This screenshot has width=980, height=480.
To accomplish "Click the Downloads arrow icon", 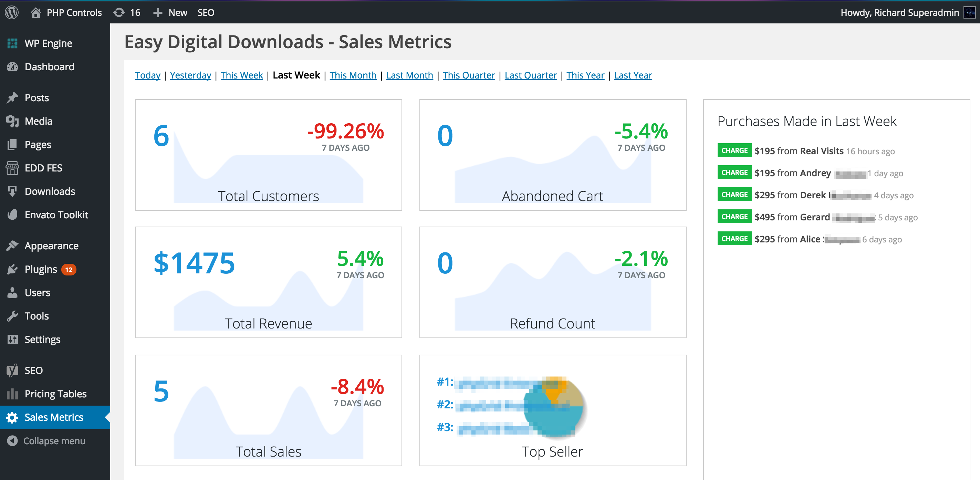I will point(12,191).
